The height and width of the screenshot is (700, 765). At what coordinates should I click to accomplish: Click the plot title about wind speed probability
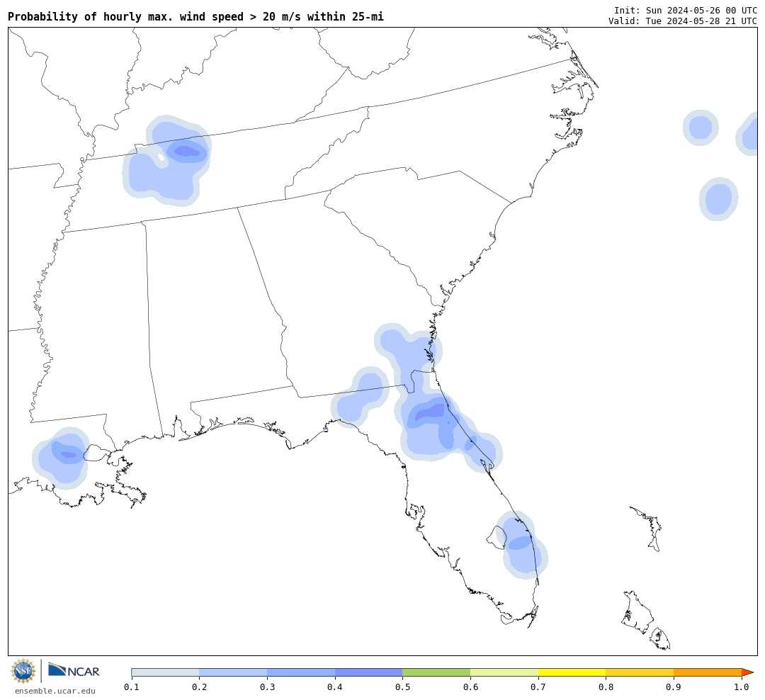tap(195, 16)
